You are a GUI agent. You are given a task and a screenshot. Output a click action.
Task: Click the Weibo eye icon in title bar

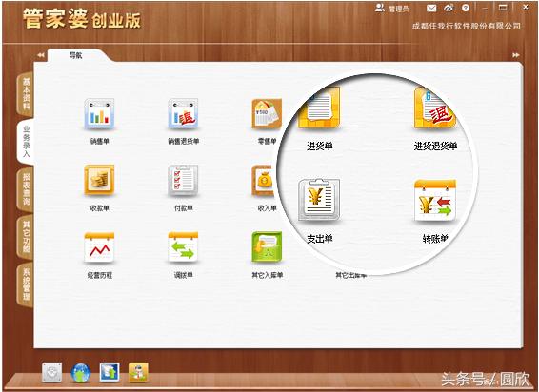click(449, 9)
